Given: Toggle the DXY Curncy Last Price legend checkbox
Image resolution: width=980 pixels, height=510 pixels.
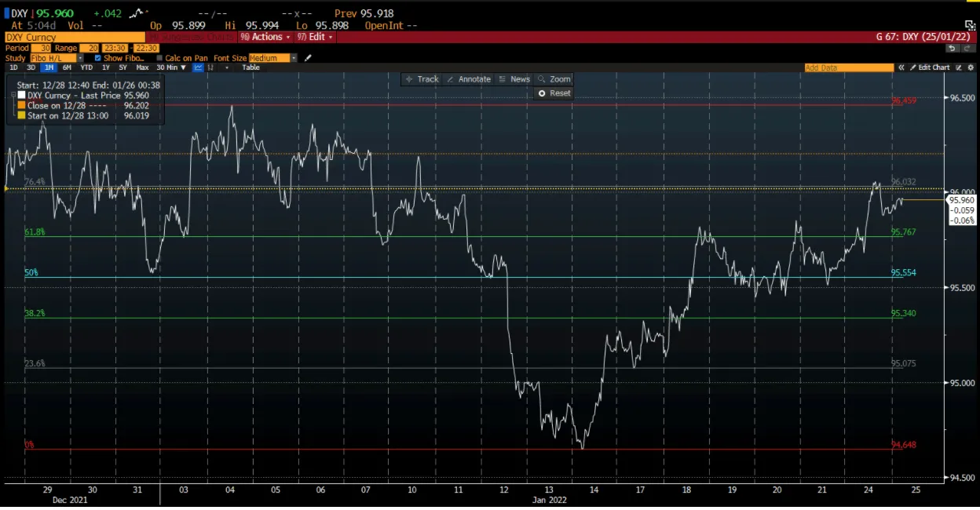Looking at the screenshot, I should point(21,95).
